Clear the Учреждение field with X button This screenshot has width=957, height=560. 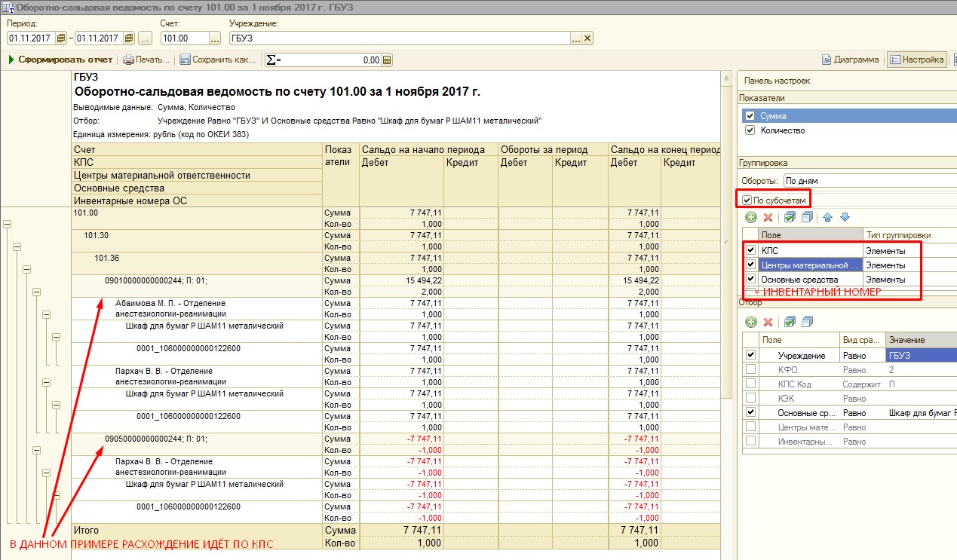point(587,38)
